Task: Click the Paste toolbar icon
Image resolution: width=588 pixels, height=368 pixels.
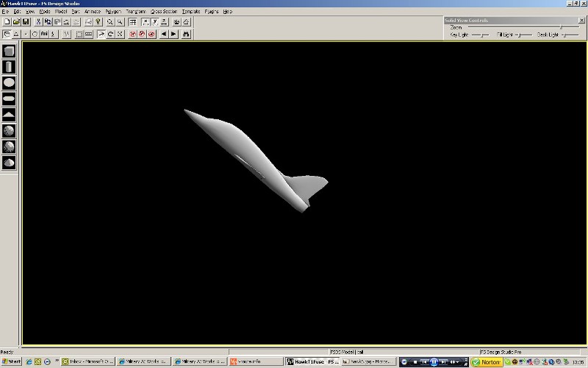Action: click(57, 22)
